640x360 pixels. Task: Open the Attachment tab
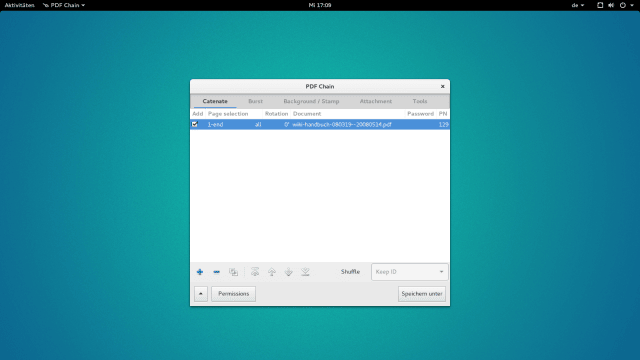376,101
